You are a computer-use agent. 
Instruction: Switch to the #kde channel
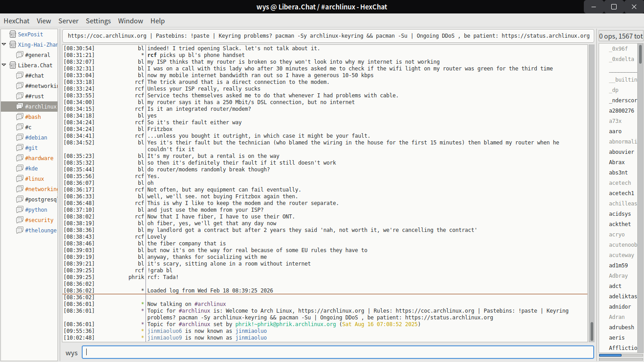coord(31,168)
